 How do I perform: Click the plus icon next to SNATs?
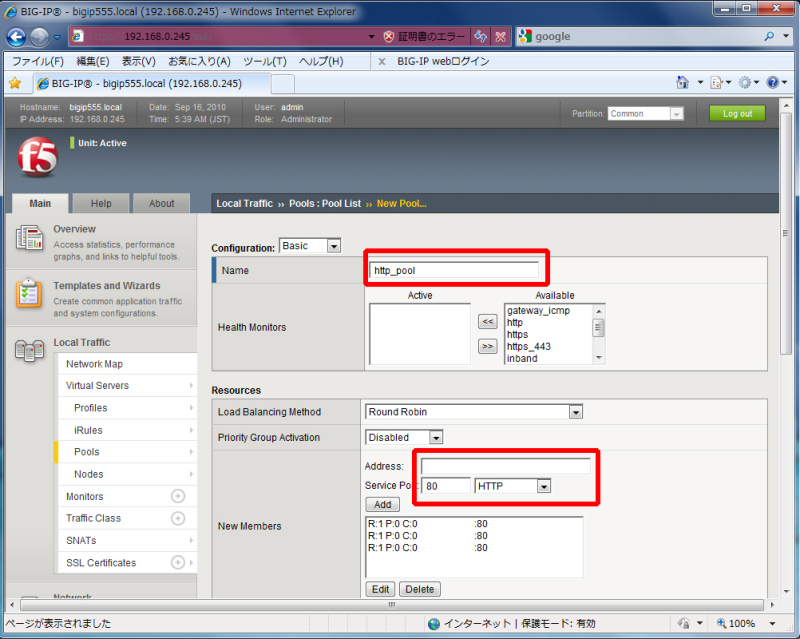[x=178, y=540]
